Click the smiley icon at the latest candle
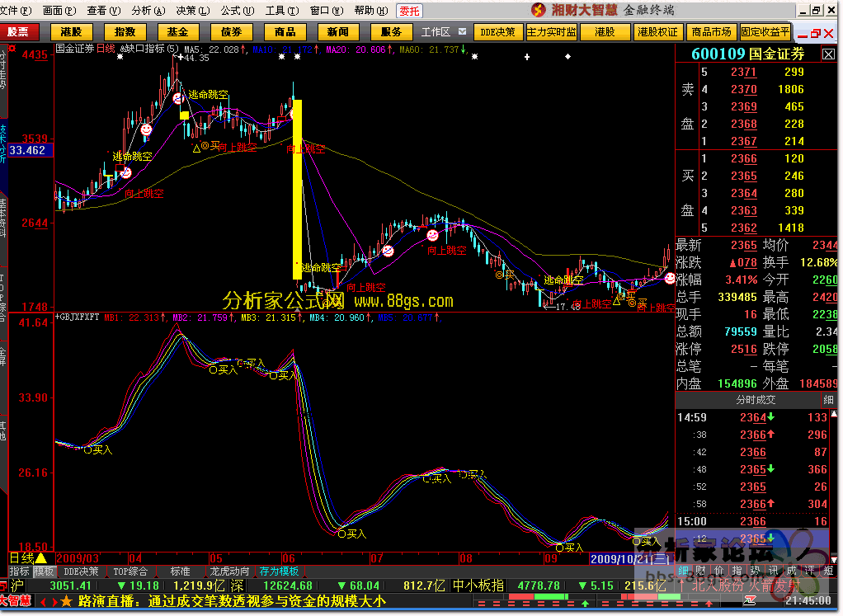The width and height of the screenshot is (843, 616). click(670, 279)
